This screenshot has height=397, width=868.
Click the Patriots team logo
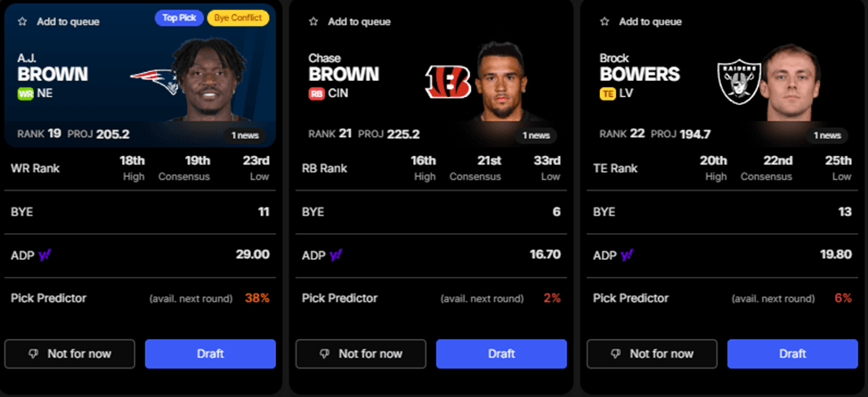[153, 81]
